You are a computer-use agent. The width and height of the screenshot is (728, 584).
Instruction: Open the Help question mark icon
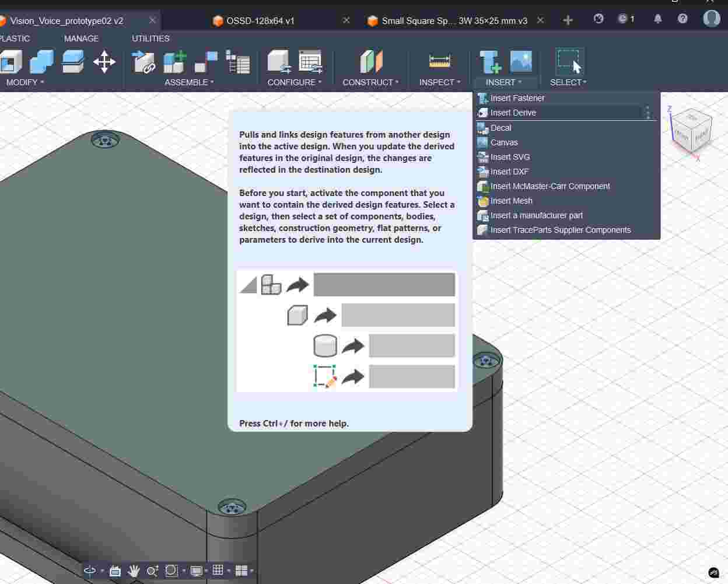682,19
